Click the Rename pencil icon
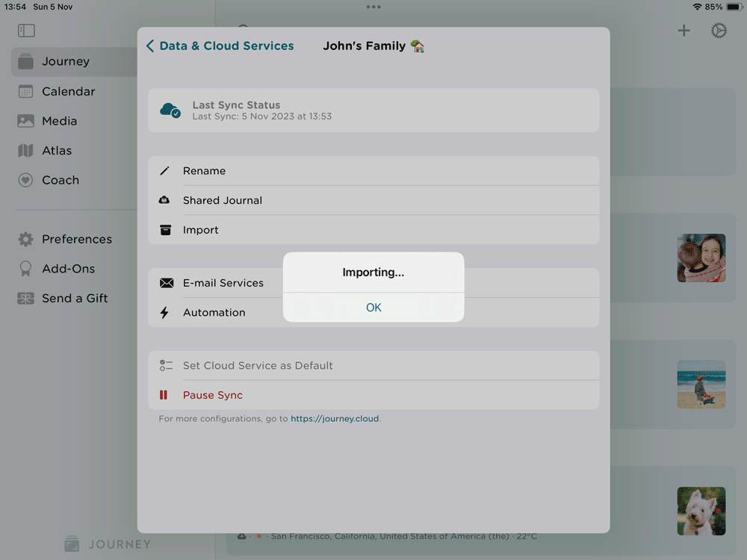This screenshot has height=560, width=747. pos(165,170)
